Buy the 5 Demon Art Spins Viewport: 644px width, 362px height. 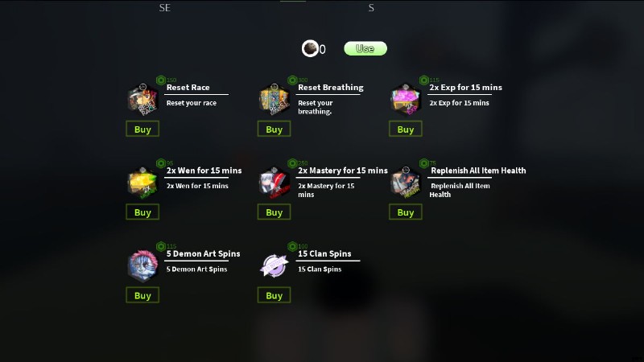click(x=142, y=295)
